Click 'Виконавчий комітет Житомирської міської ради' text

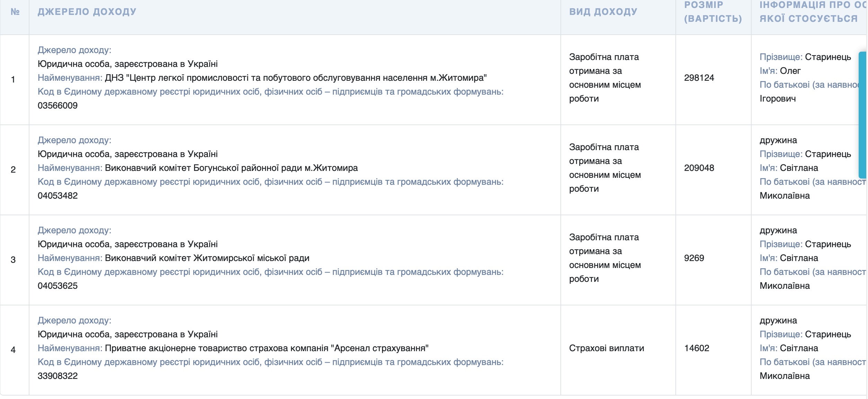(207, 258)
